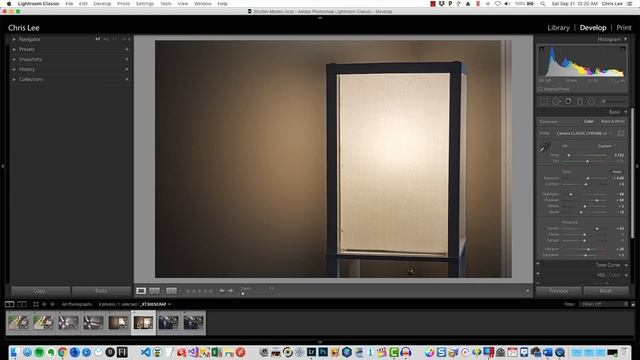Expand the Navigator panel
640x360 pixels.
point(14,40)
